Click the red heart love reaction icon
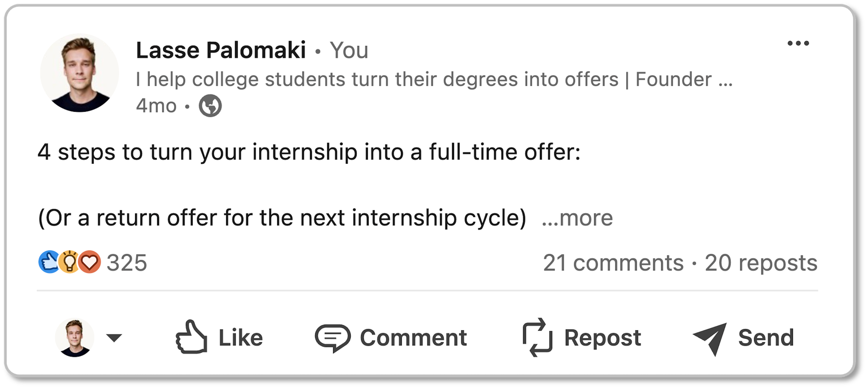Viewport: 868px width, 388px height. 90,262
